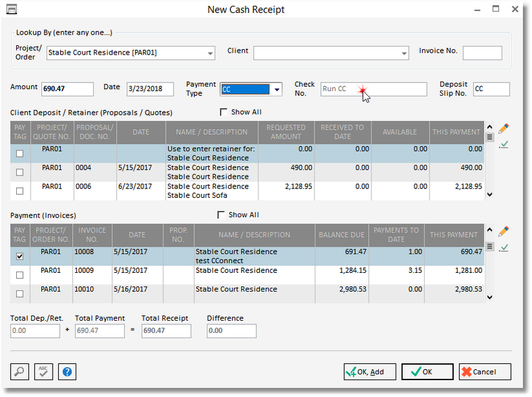
Task: Click the checkmark tag icon beside Payment Invoices grid
Action: click(504, 248)
